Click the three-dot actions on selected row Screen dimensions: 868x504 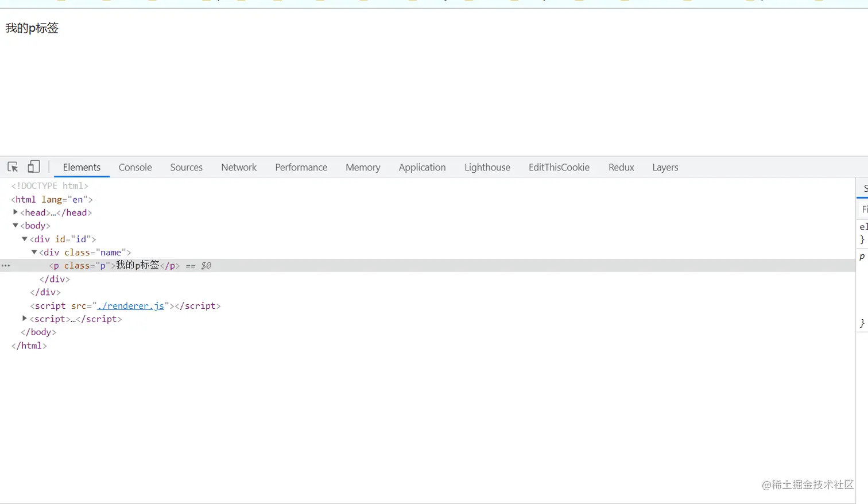pyautogui.click(x=6, y=266)
